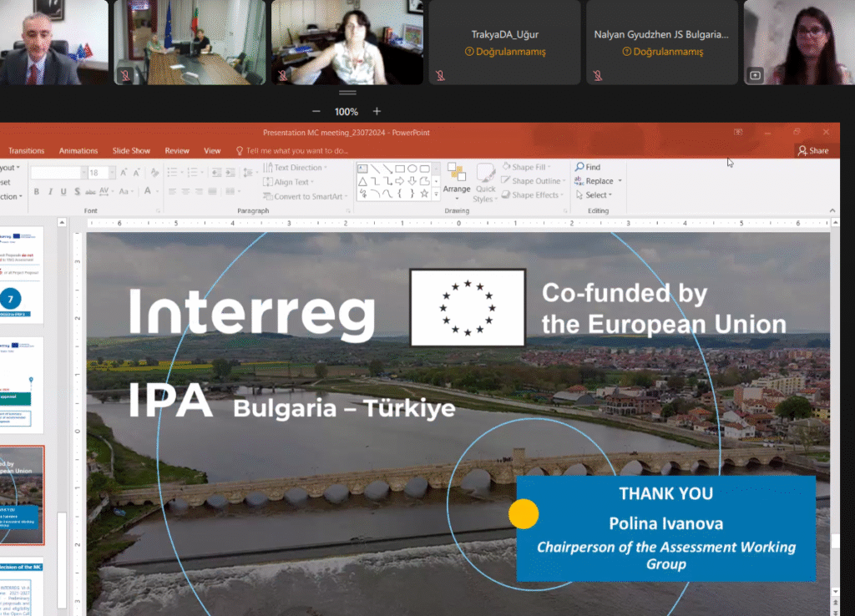This screenshot has height=616, width=855.
Task: Select the Oval shape in shapes gallery
Action: (412, 169)
